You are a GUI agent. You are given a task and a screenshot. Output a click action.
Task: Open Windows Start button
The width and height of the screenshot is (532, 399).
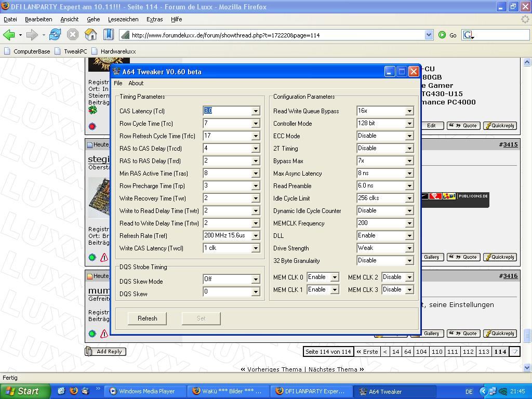pyautogui.click(x=25, y=391)
